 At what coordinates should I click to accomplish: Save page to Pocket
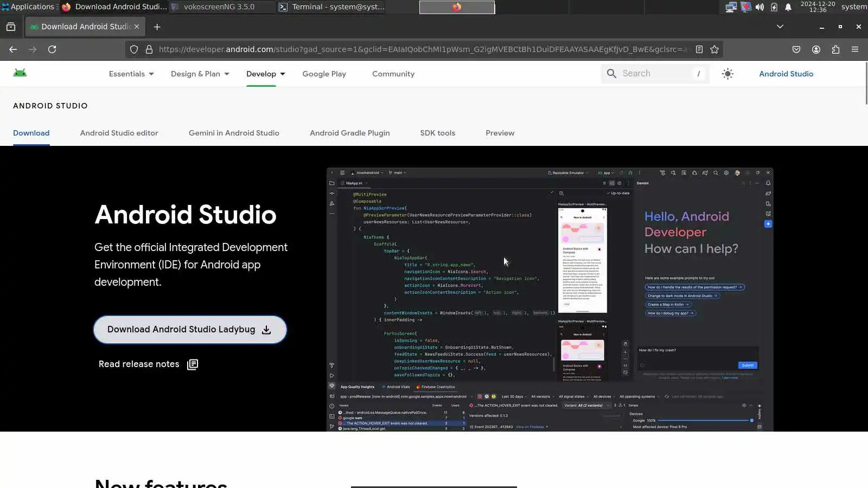point(796,49)
